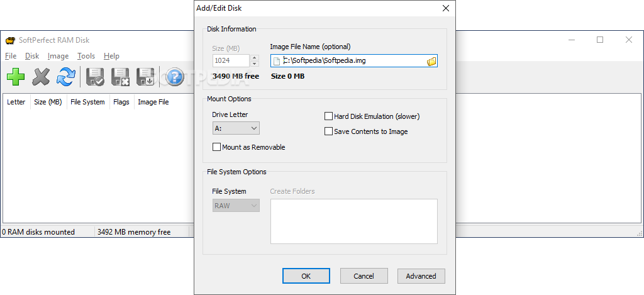Click the floppy Save to Image icon
Viewport: 644px width, 295px height.
click(96, 77)
